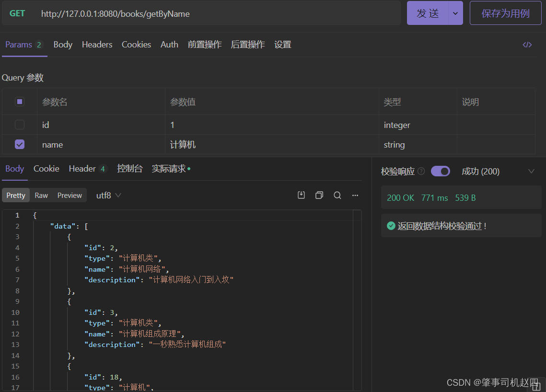
Task: Open the dropdown arrow beside 发送
Action: [x=455, y=13]
